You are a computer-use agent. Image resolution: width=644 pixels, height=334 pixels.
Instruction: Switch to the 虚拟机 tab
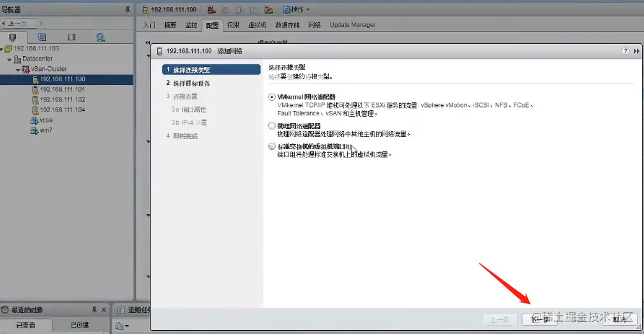[257, 25]
